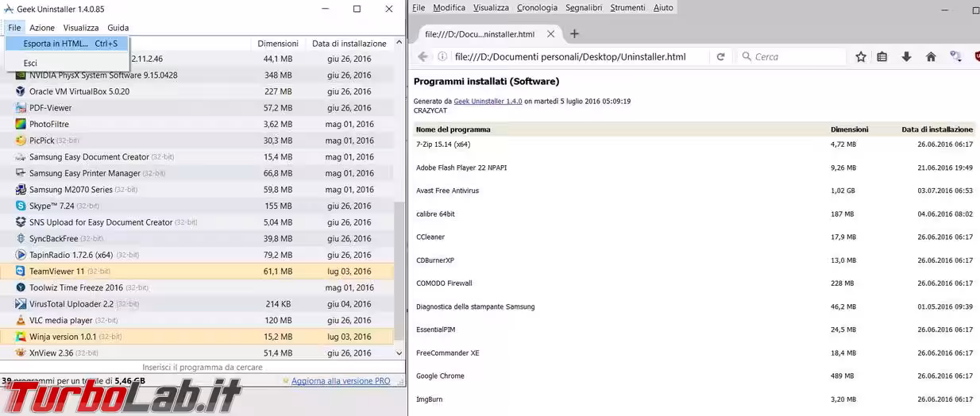
Task: Sort list by Dimensioni column header
Action: [x=278, y=44]
